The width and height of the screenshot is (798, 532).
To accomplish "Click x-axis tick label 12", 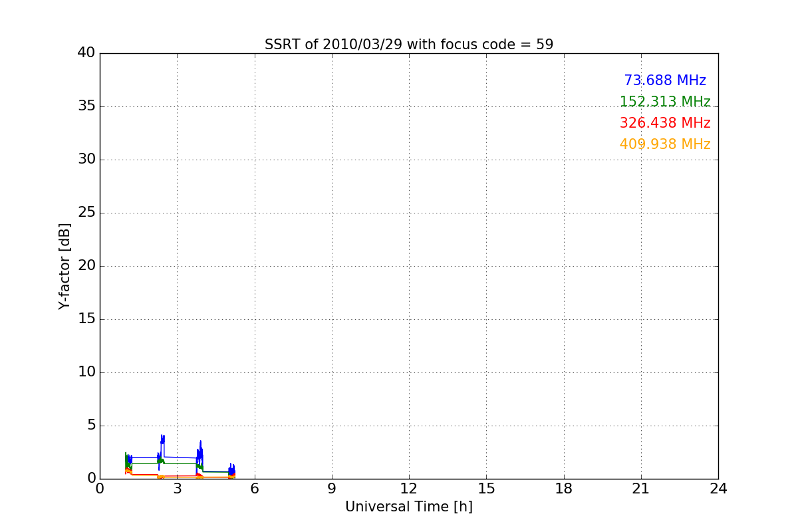I will tap(409, 489).
